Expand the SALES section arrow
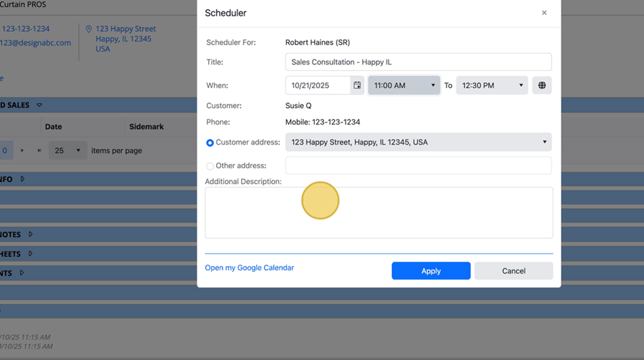Screen dimensions: 644x360 (x=39, y=105)
